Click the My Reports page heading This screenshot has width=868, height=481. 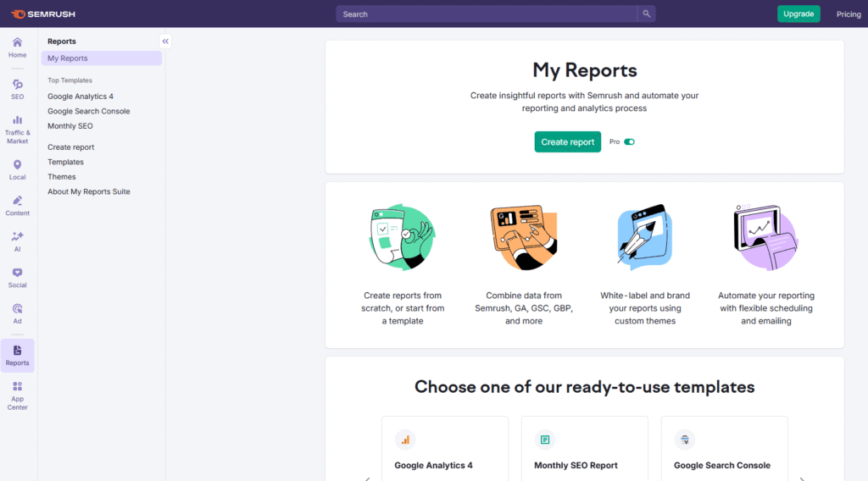click(585, 71)
